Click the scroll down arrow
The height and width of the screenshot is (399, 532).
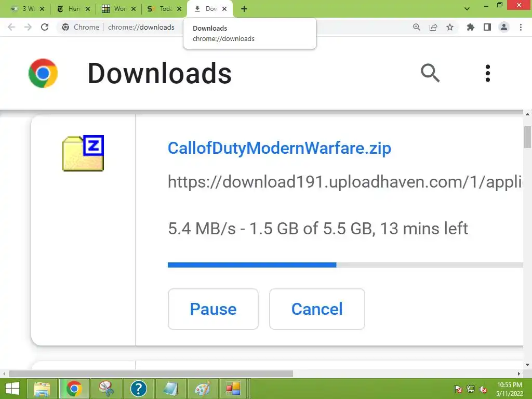tap(527, 365)
